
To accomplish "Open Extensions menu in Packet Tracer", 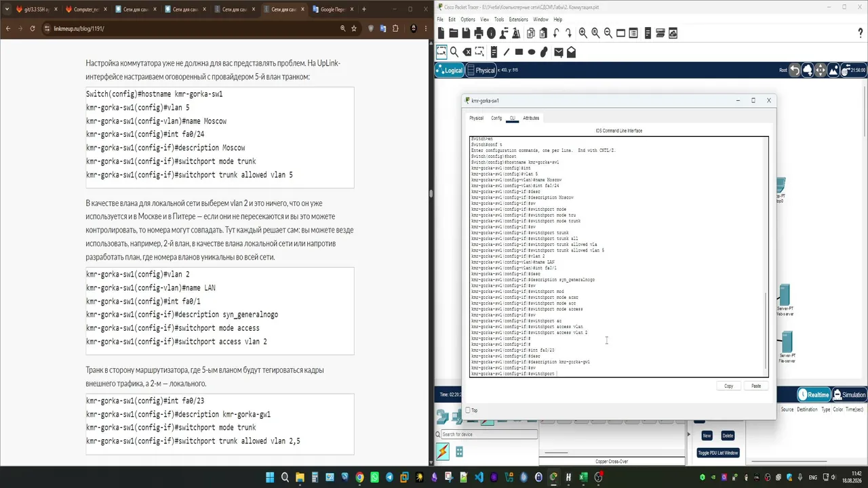I will point(518,20).
